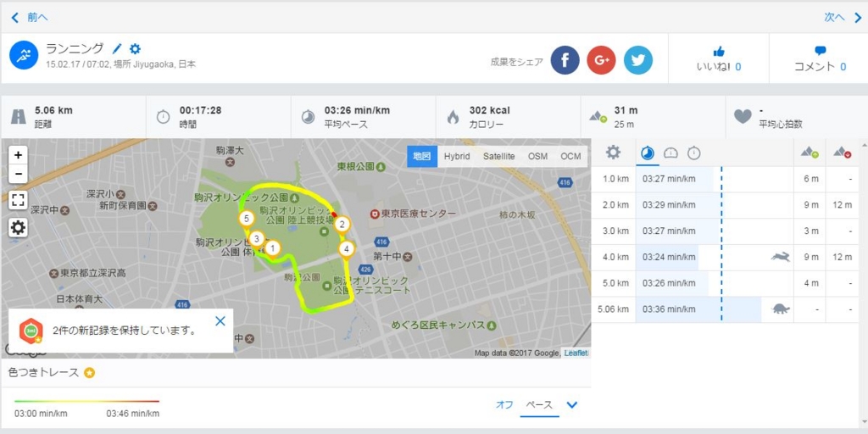The image size is (868, 434).
Task: Click the new record badge icon
Action: click(x=31, y=331)
